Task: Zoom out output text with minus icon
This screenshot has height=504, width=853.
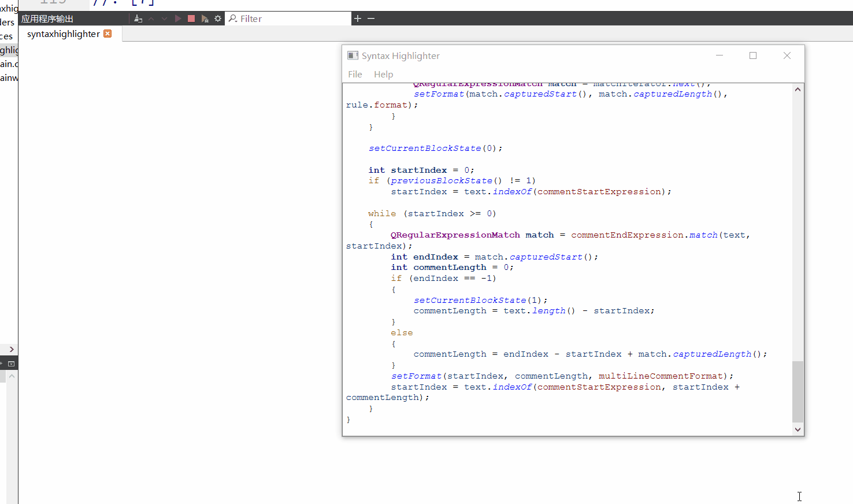Action: pyautogui.click(x=371, y=18)
